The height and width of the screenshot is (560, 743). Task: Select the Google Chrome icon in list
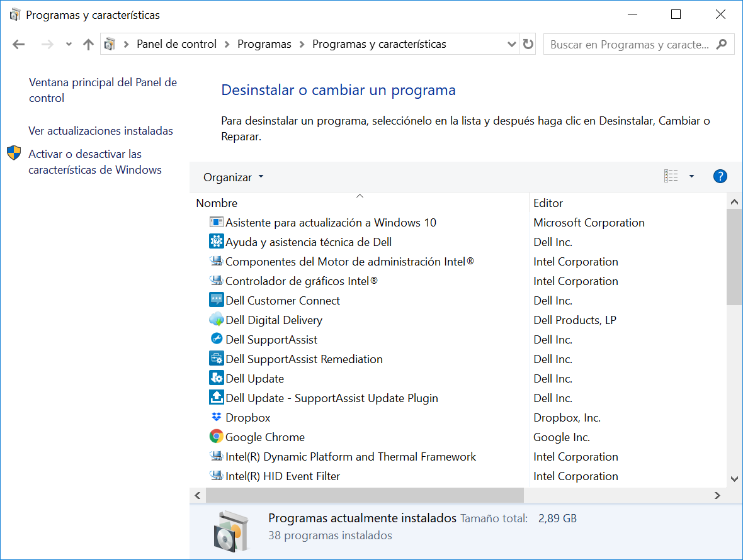pos(216,437)
